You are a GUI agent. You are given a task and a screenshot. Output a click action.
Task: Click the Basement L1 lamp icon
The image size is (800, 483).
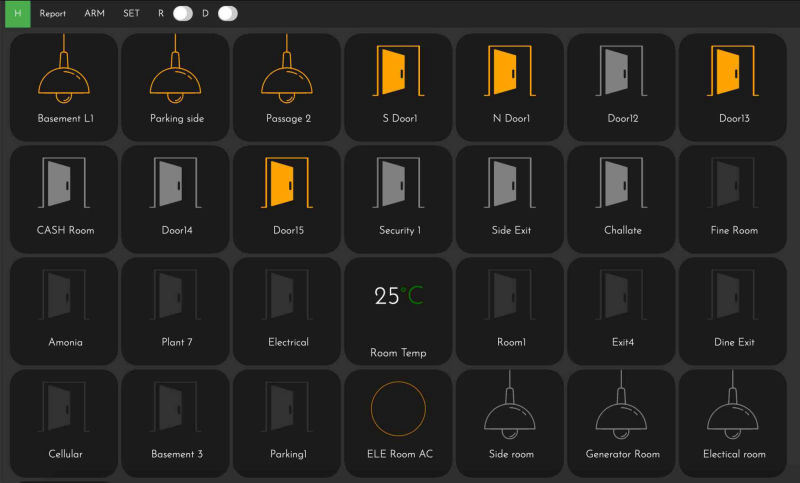point(64,72)
